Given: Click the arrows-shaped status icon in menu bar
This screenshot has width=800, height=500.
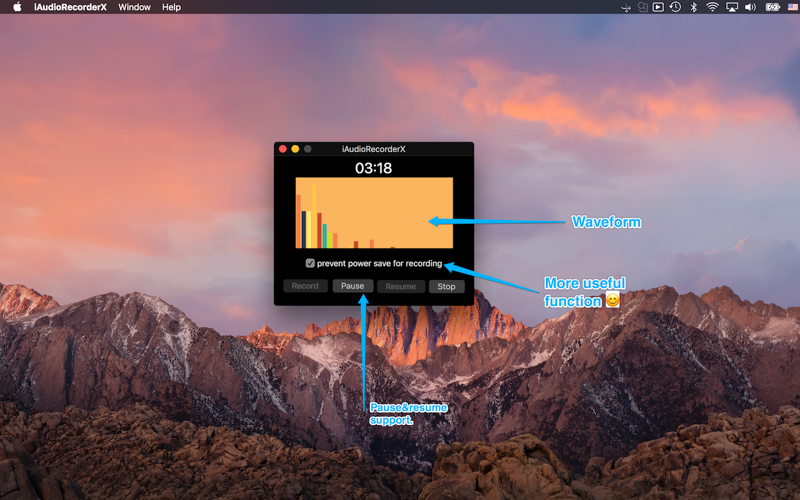Looking at the screenshot, I should point(626,8).
